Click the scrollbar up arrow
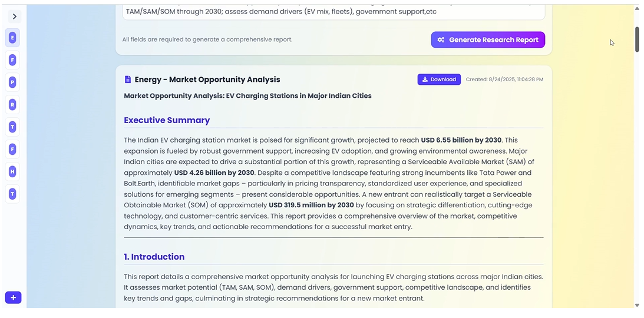 tap(637, 9)
